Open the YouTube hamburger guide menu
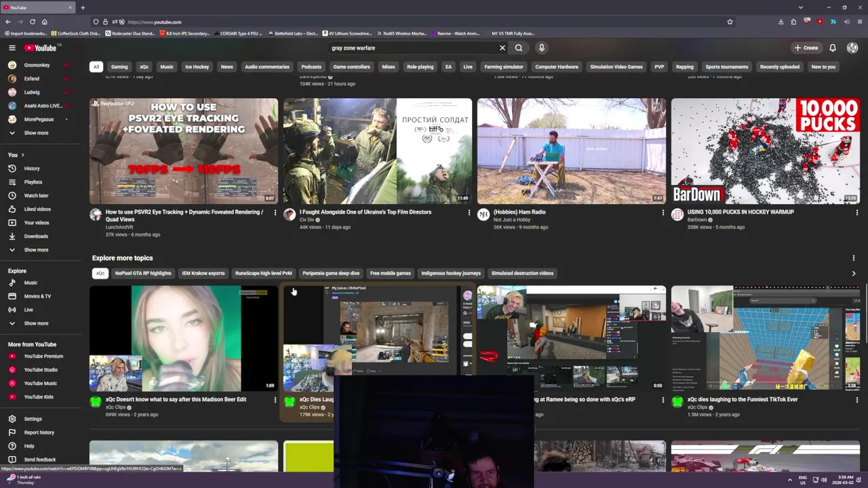 [x=12, y=48]
